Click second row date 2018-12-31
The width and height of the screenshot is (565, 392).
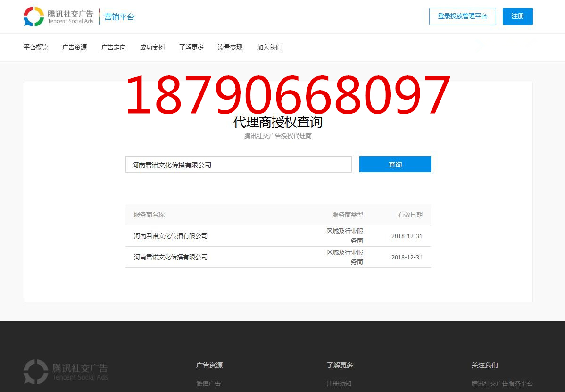(407, 258)
